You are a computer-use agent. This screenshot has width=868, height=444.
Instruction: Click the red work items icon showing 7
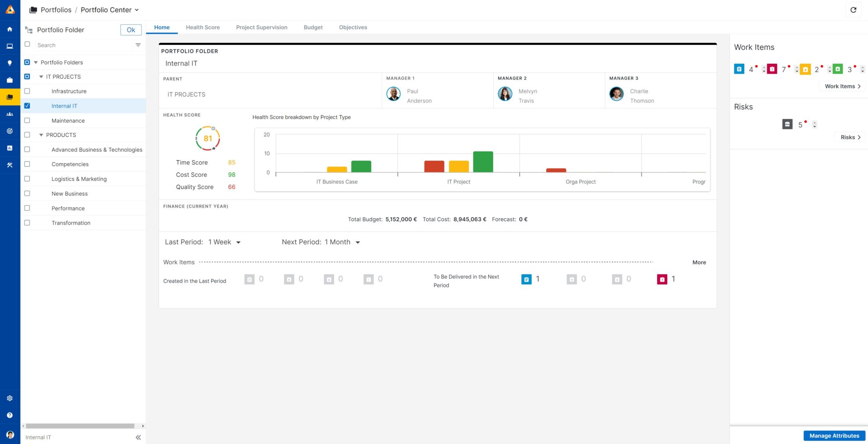(x=772, y=69)
